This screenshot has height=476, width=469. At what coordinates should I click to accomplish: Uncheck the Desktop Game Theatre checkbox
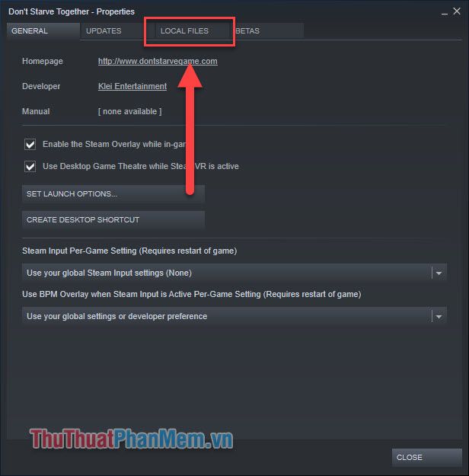coord(30,166)
